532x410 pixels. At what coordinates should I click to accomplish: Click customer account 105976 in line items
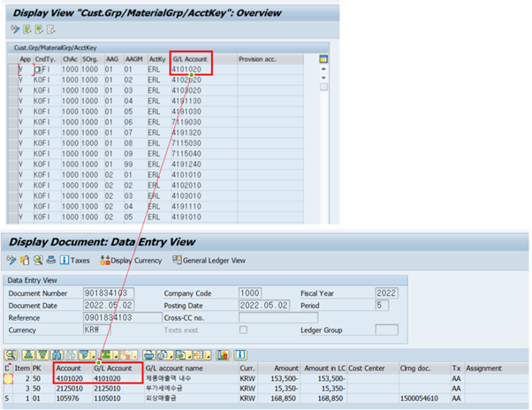pos(67,399)
